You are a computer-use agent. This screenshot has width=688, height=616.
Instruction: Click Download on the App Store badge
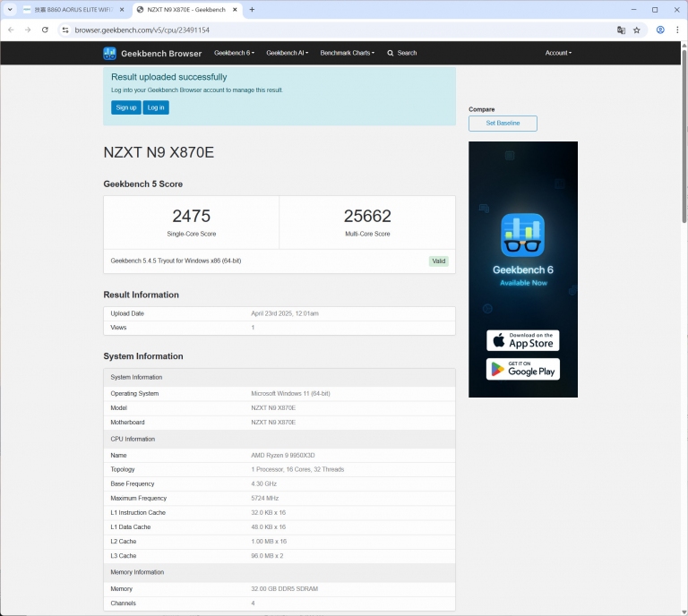tap(522, 340)
